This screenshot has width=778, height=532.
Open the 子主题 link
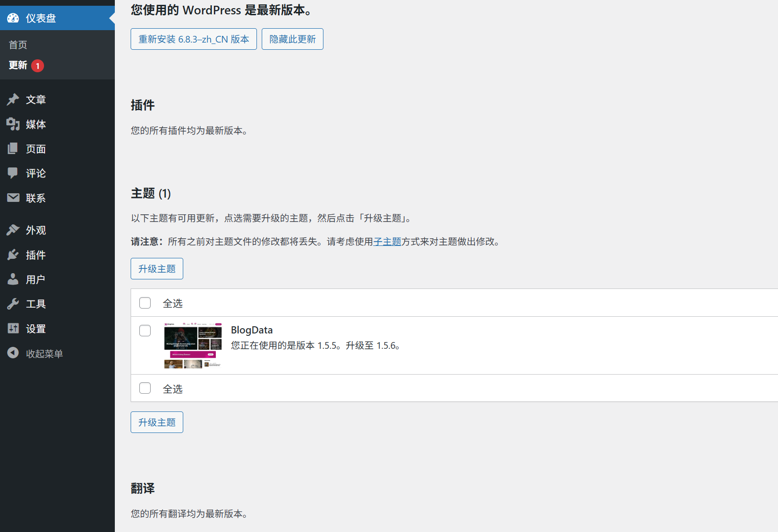[x=387, y=242]
